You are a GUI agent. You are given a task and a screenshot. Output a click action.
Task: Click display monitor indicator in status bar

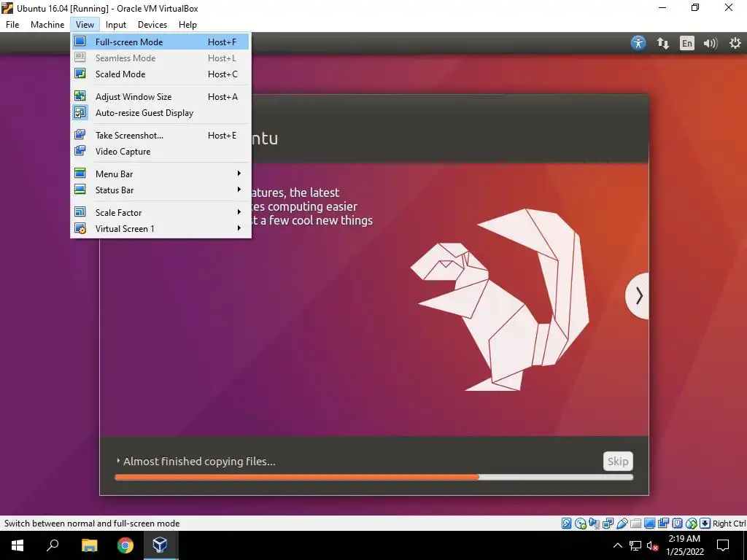[649, 524]
